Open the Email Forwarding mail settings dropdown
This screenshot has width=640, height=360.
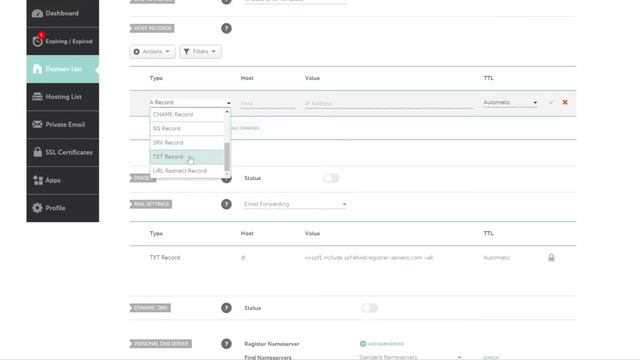[x=295, y=204]
